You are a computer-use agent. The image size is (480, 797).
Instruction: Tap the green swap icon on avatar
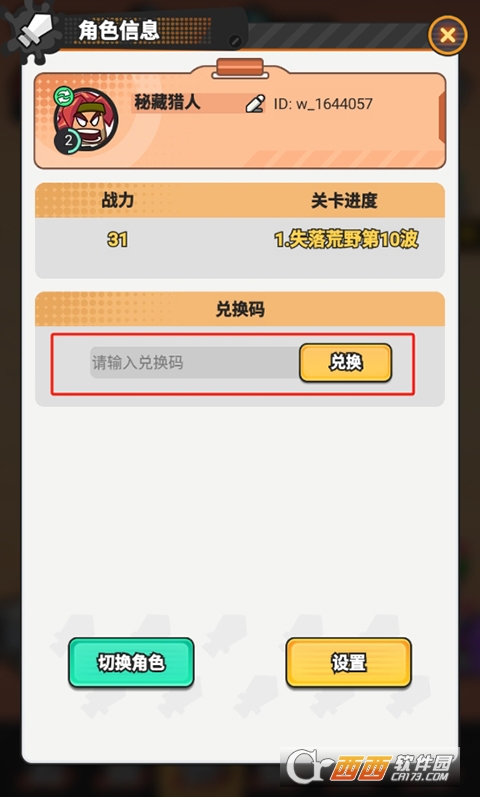tap(64, 96)
